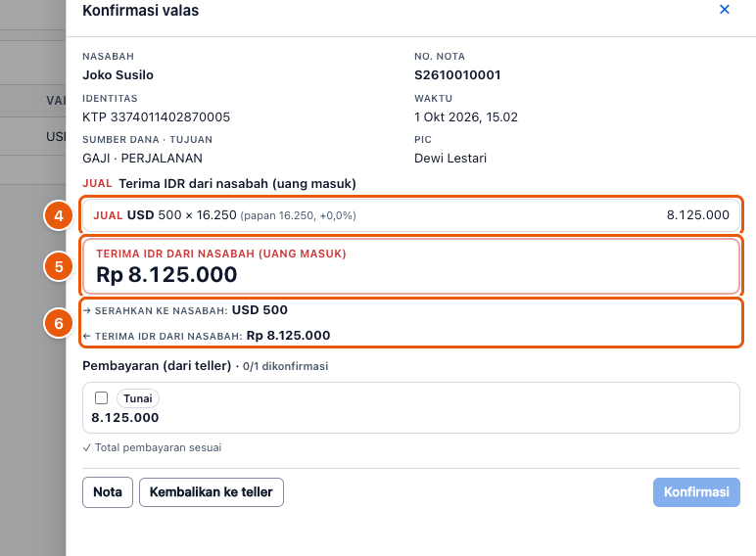
Task: Click Total pembayaran sesuai status text
Action: pyautogui.click(x=152, y=447)
